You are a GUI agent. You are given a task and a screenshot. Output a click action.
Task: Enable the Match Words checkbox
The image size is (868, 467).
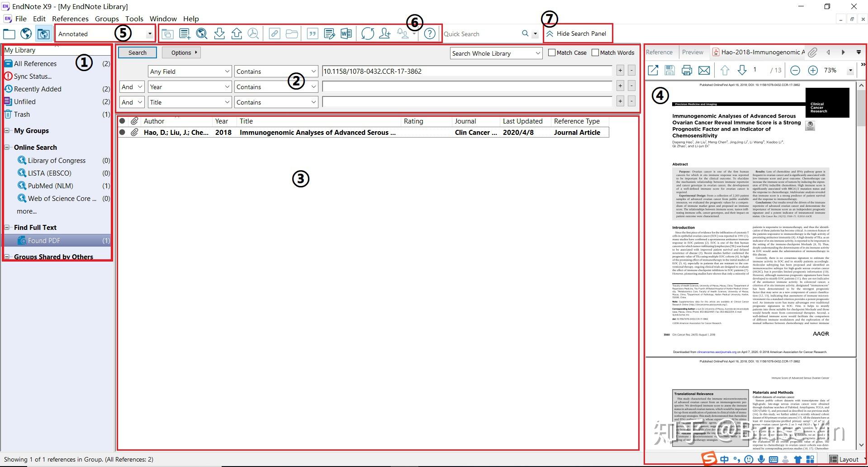point(595,52)
